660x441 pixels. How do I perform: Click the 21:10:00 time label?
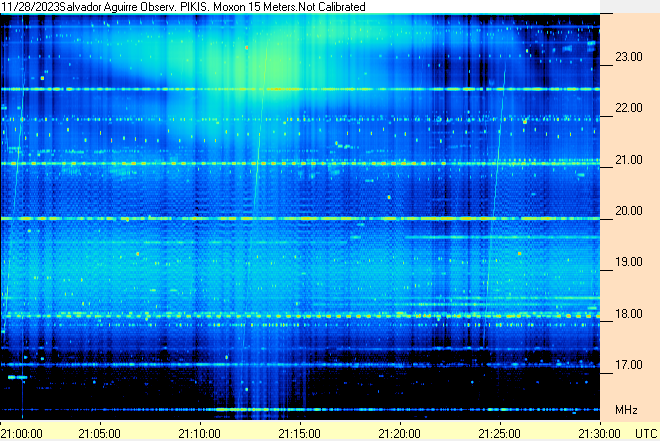tap(200, 433)
